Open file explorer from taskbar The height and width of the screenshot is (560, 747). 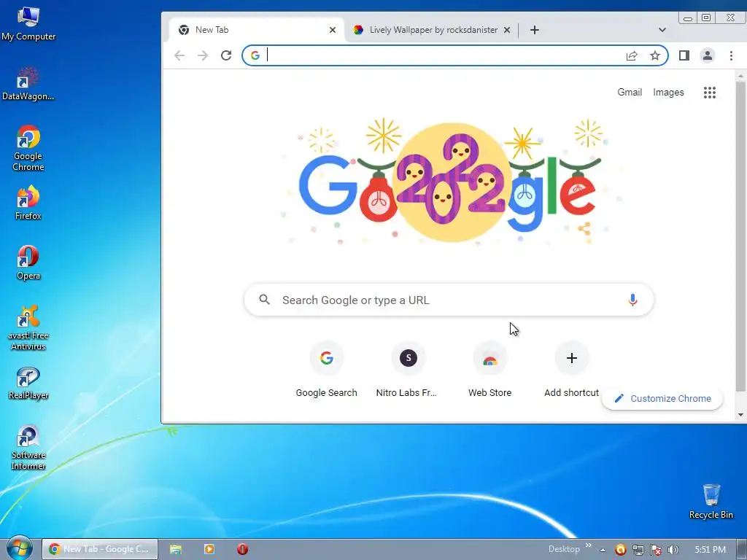[176, 549]
